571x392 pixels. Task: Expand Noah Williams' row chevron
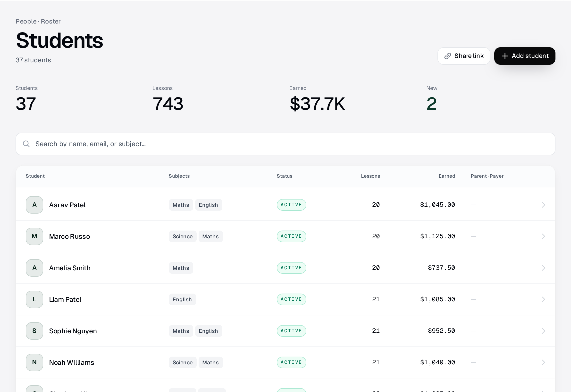(x=544, y=362)
